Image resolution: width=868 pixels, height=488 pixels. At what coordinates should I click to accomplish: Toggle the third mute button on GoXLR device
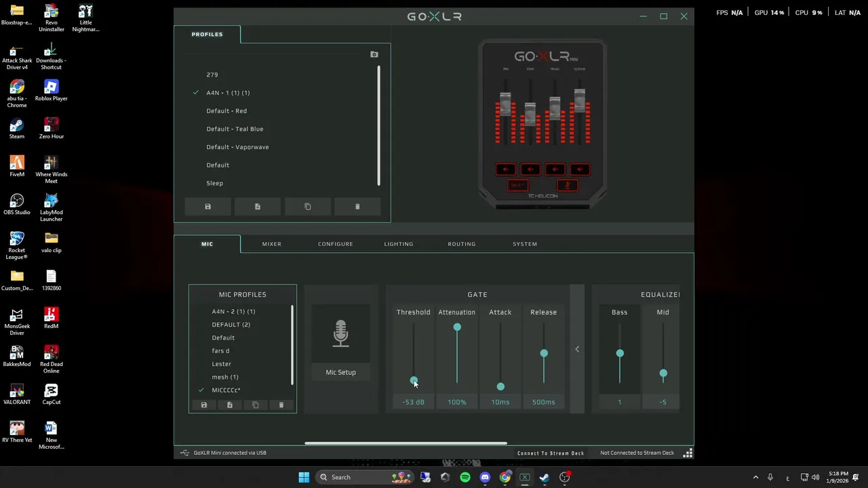pos(555,169)
